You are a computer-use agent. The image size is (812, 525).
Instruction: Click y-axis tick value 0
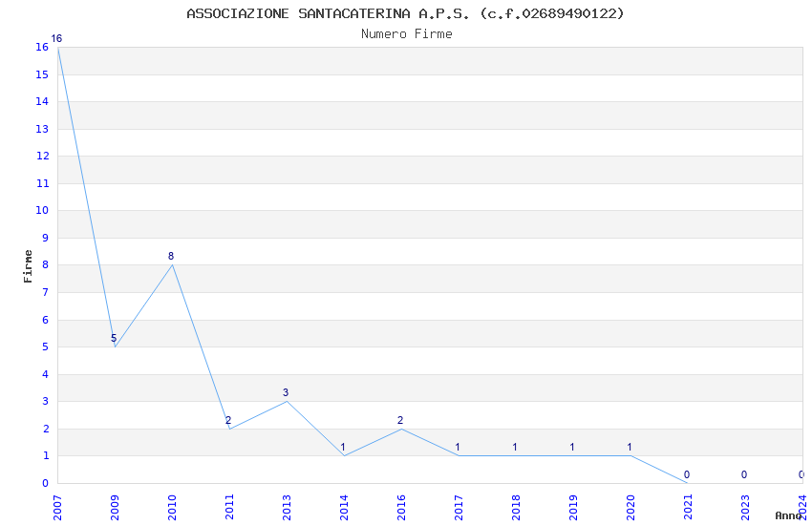click(46, 483)
